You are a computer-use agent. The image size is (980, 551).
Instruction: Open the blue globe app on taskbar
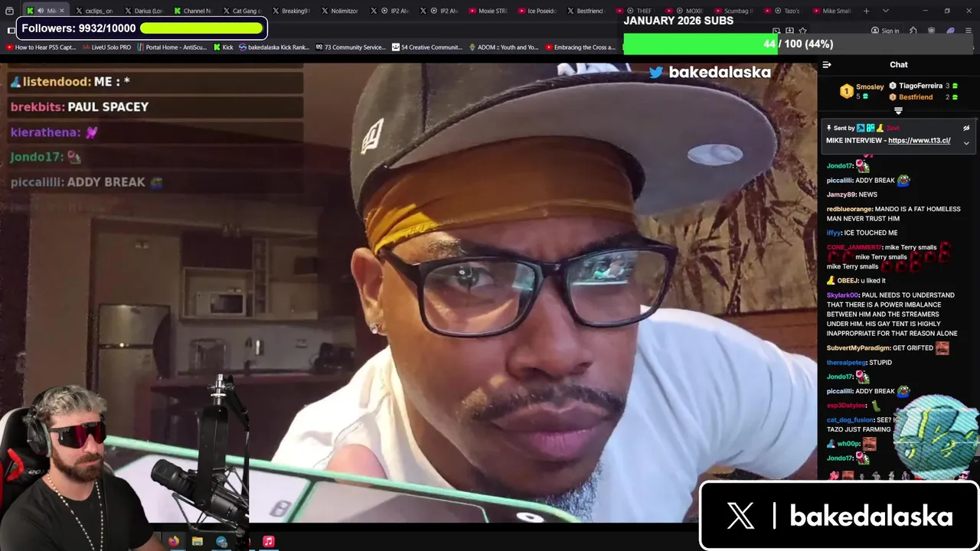(221, 541)
